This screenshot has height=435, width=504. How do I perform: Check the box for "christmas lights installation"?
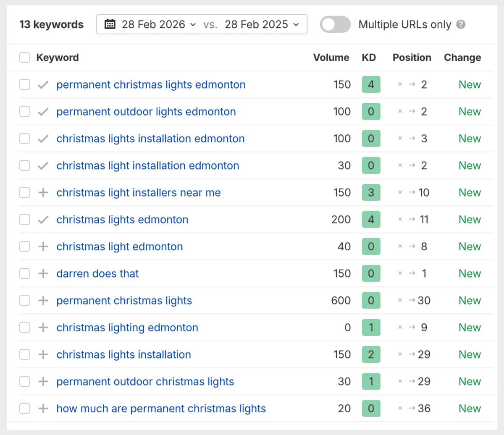click(x=24, y=354)
